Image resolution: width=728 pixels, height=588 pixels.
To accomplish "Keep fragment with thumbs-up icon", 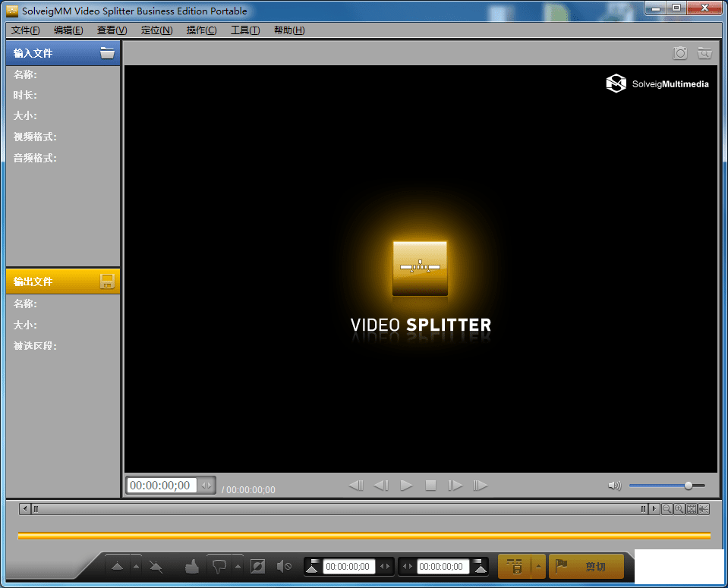I will 192,566.
